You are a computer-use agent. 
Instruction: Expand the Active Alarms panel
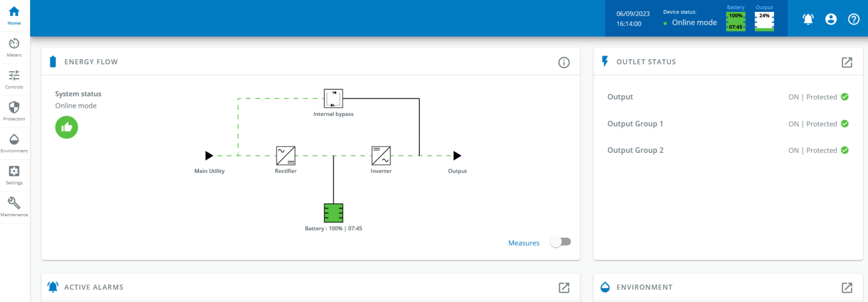[563, 287]
